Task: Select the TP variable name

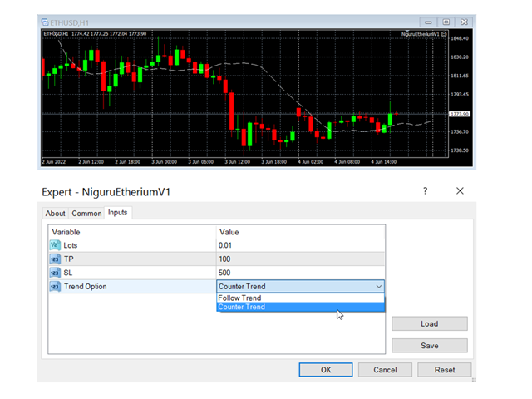Action: tap(68, 259)
